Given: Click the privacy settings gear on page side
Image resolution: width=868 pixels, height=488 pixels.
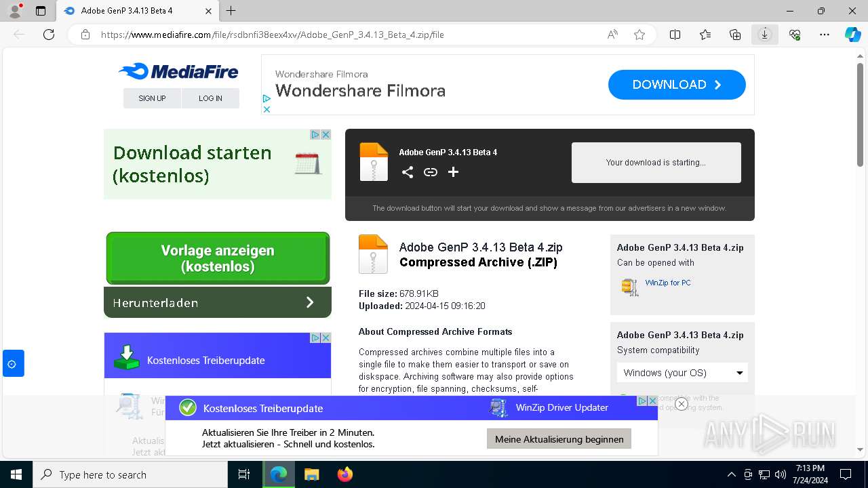Looking at the screenshot, I should tap(12, 364).
